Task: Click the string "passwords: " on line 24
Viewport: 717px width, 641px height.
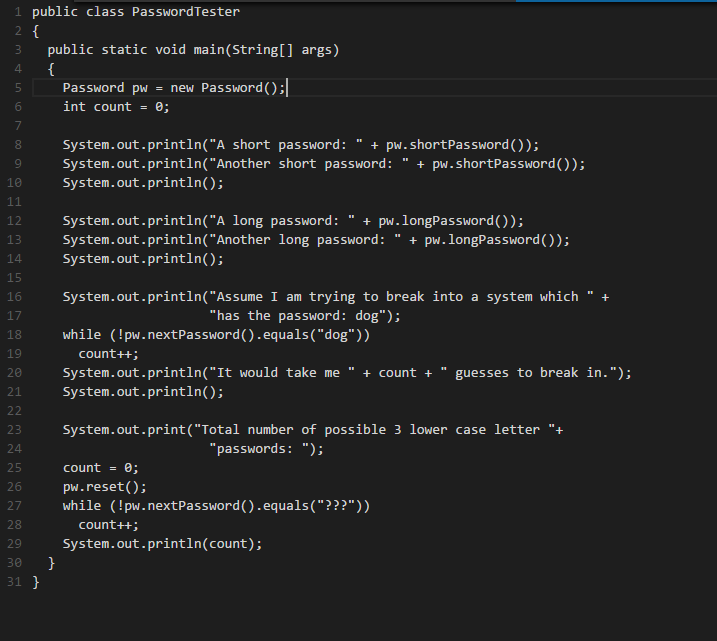Action: 259,449
